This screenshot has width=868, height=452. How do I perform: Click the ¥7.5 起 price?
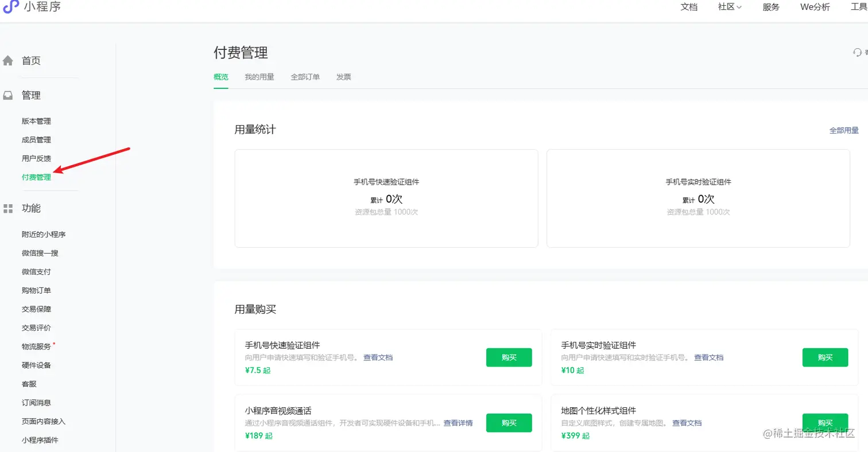(258, 371)
